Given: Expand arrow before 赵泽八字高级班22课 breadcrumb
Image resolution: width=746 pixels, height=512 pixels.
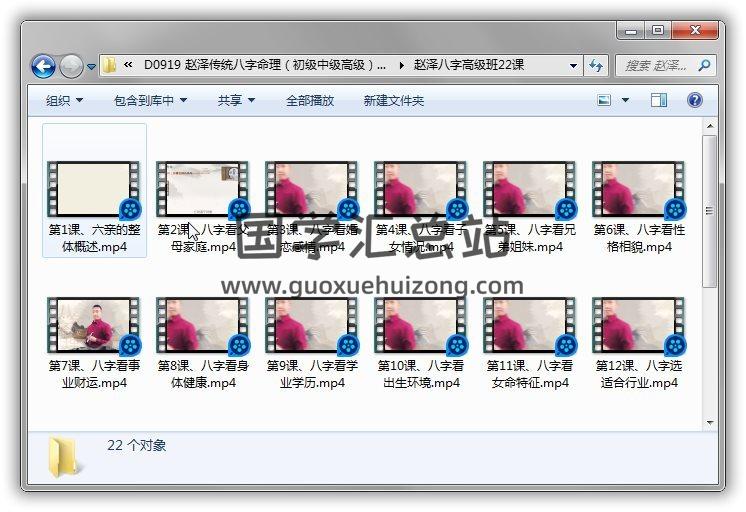Looking at the screenshot, I should click(x=401, y=65).
